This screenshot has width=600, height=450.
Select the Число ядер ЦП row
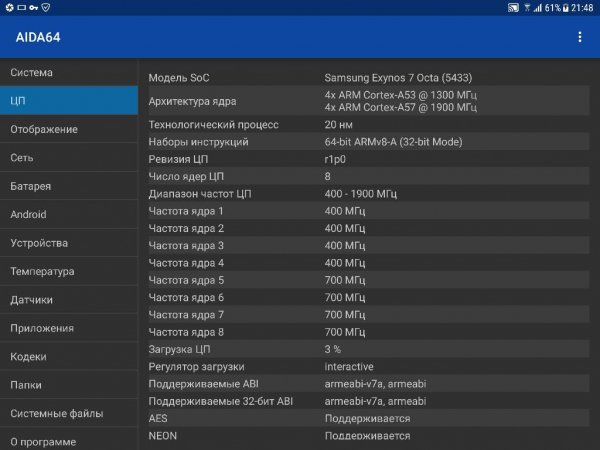[369, 176]
